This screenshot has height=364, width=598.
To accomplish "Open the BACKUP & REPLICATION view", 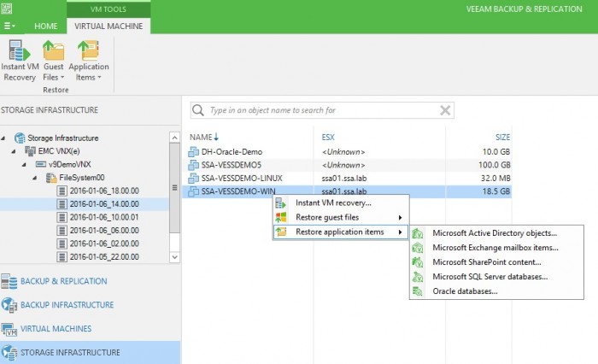I will tap(64, 281).
